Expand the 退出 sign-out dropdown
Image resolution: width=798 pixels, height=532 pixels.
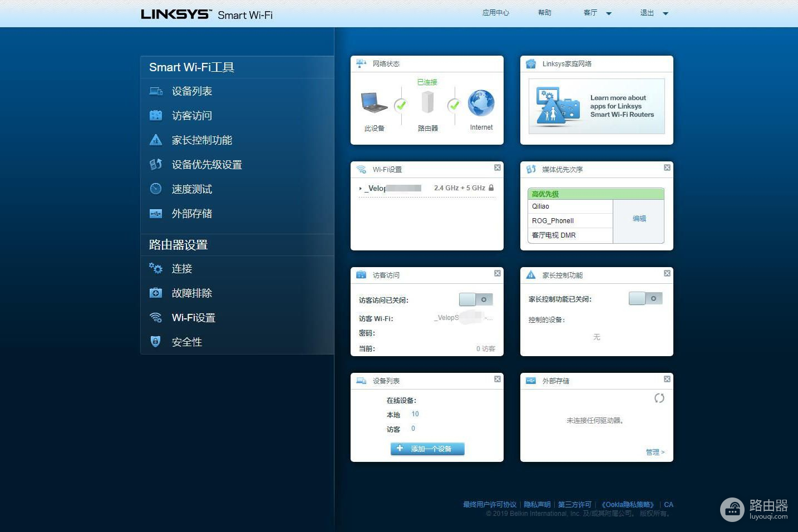click(x=654, y=13)
